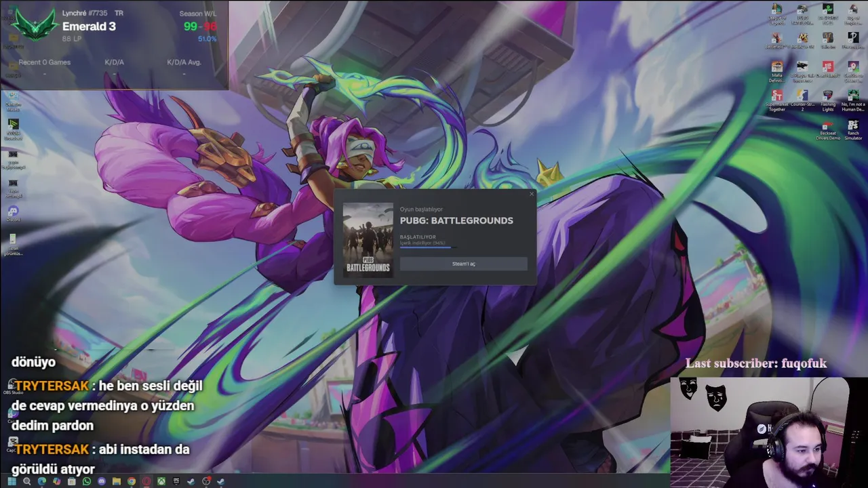The width and height of the screenshot is (868, 488).
Task: Open Google Chrome from taskbar
Action: (132, 481)
